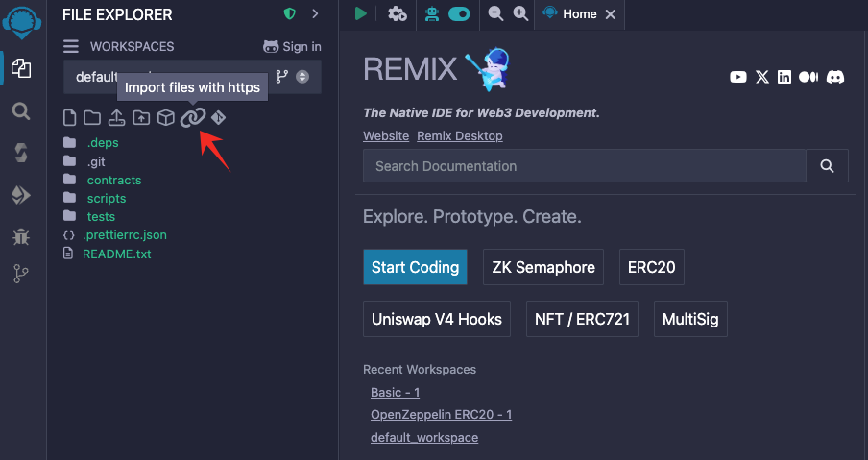Open recent workspace OpenZeppelin ERC20 - 1

click(x=441, y=414)
